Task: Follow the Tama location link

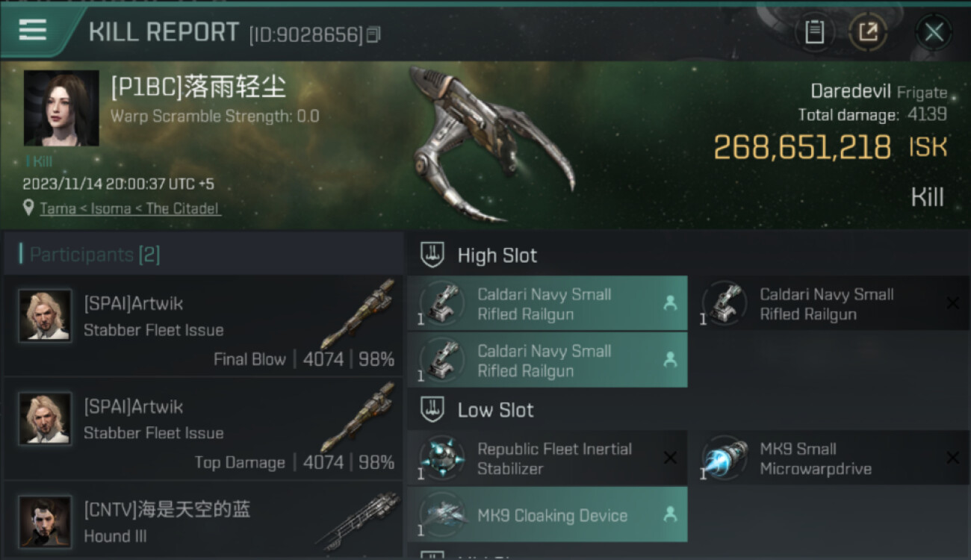Action: (58, 208)
